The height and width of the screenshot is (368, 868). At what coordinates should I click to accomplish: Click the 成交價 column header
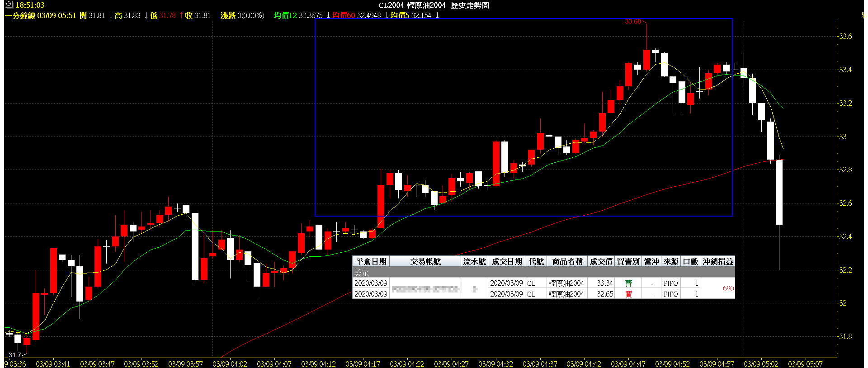pos(601,261)
